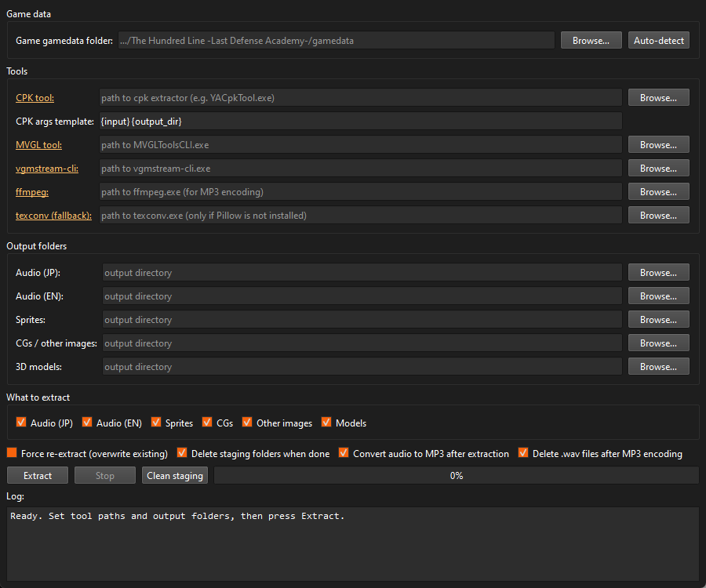Focus the Game gamedata folder field
Viewport: 706px width, 588px height.
[336, 41]
